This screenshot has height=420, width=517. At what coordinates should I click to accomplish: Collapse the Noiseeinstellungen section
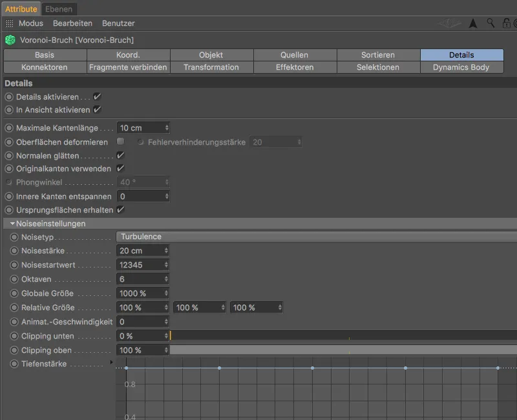click(12, 224)
